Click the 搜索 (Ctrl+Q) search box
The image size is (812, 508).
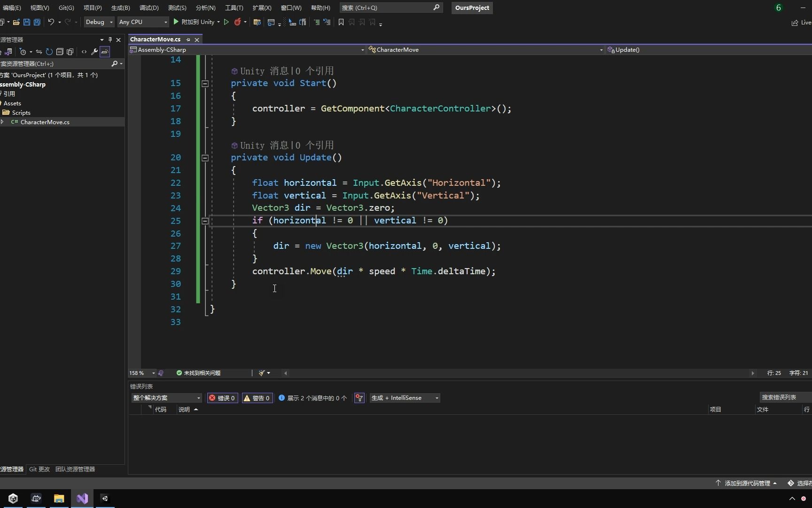(x=385, y=8)
